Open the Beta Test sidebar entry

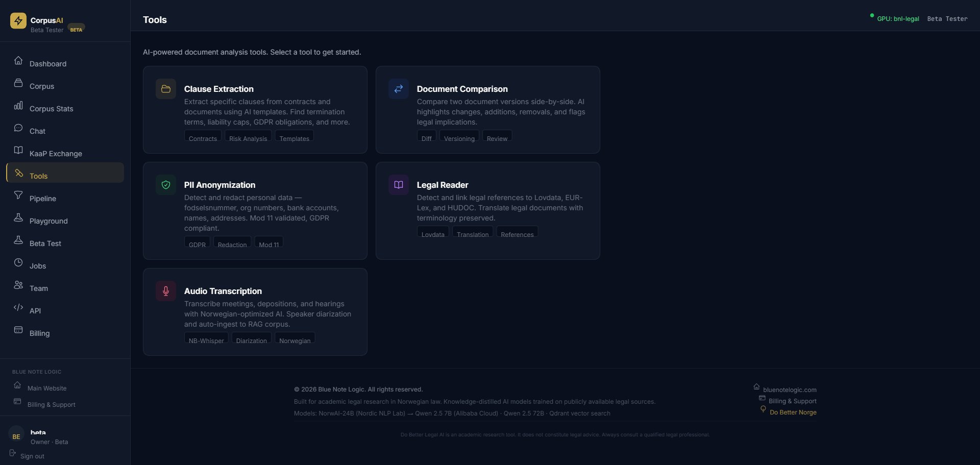point(45,243)
